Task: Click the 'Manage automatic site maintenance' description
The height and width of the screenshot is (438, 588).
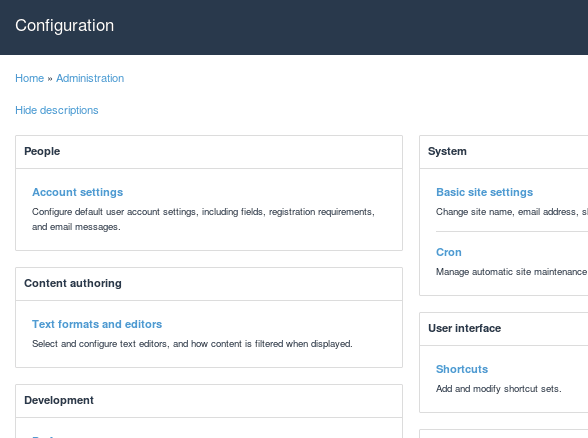Action: [x=512, y=272]
